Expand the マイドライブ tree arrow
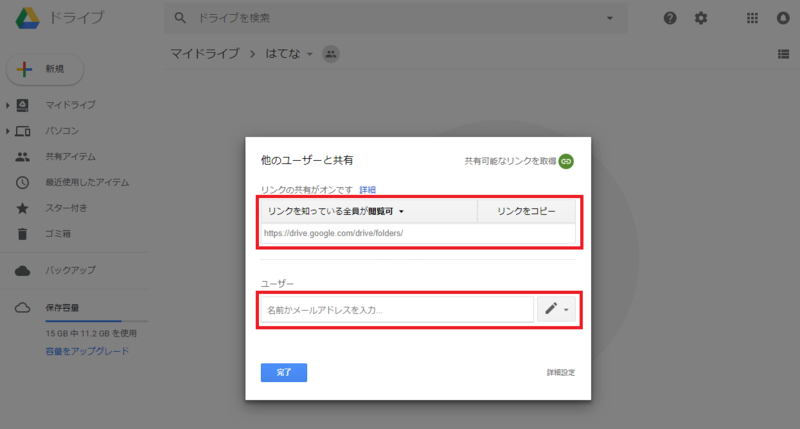Viewport: 800px width, 429px height. 8,105
